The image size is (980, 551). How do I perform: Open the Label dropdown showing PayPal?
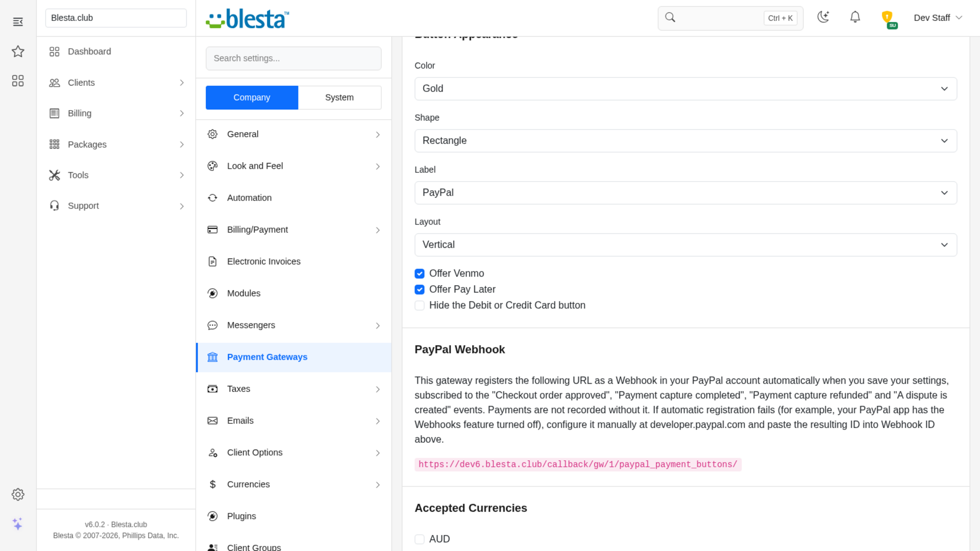[x=685, y=193]
